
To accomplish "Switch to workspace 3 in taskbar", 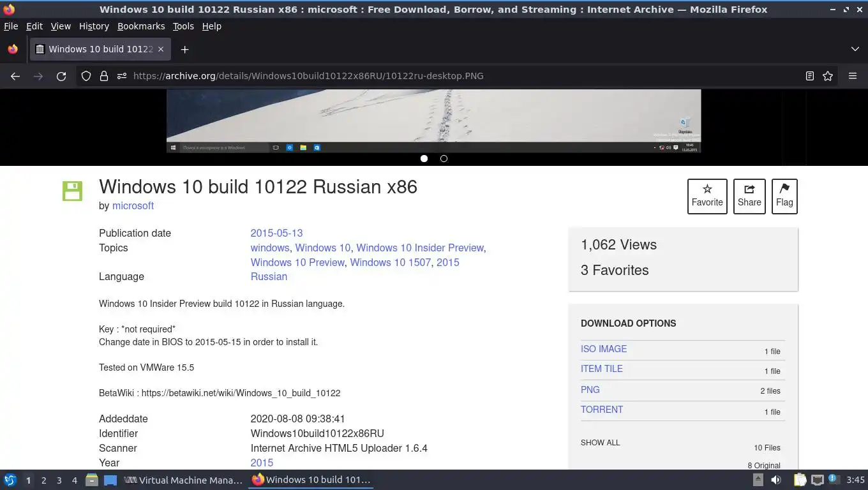I will 59,480.
